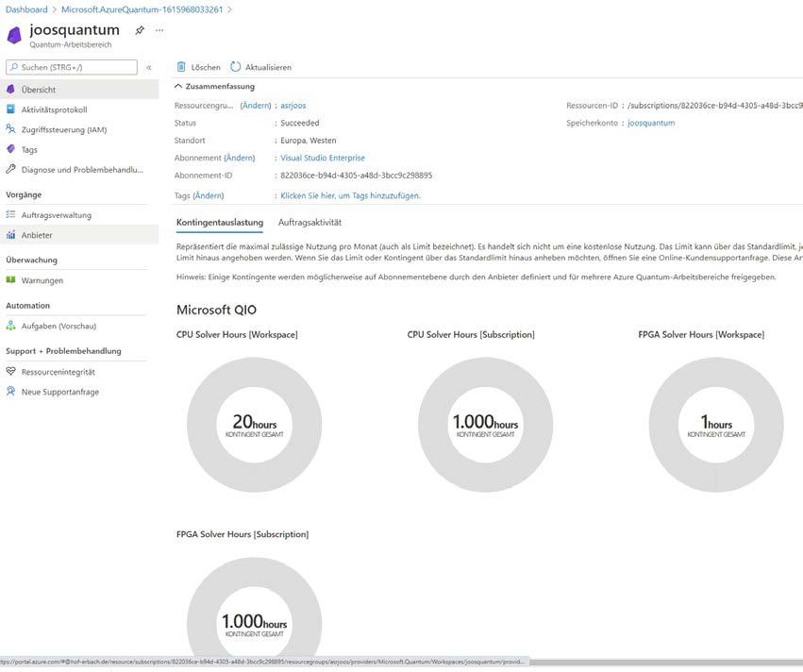The image size is (803, 672).
Task: Click the Status value Succeeded
Action: [299, 123]
